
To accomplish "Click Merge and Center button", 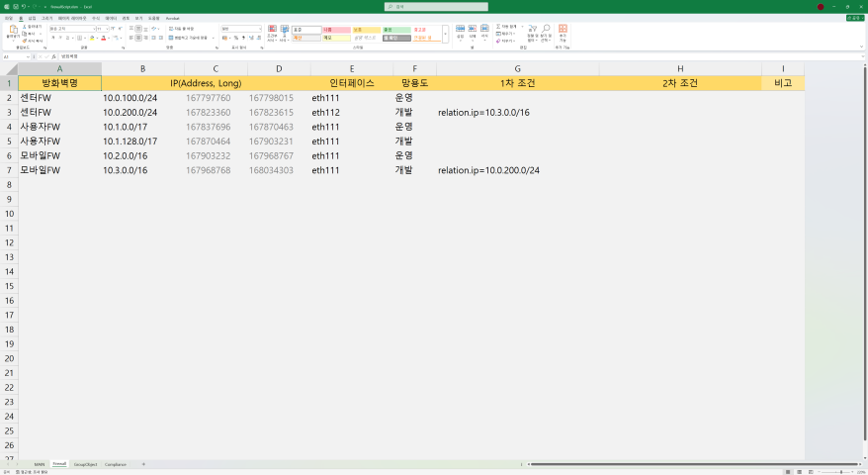I will (x=188, y=38).
